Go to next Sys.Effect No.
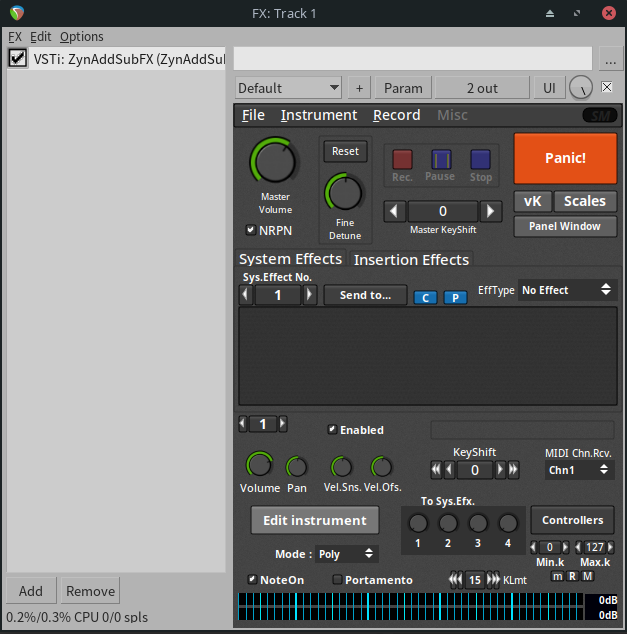 pyautogui.click(x=310, y=295)
